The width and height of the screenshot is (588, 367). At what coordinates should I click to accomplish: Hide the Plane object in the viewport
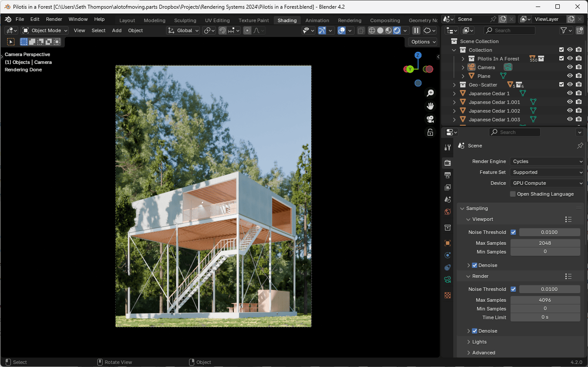569,76
